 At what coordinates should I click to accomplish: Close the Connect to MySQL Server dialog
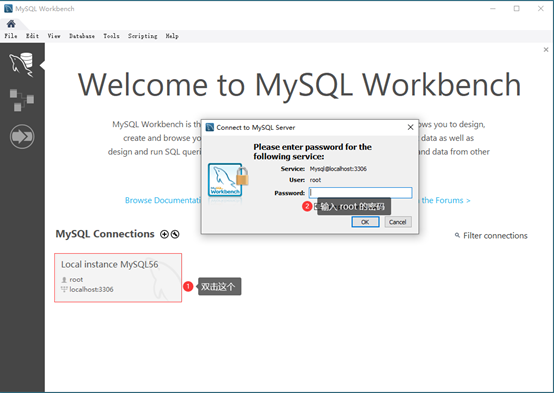click(x=410, y=127)
